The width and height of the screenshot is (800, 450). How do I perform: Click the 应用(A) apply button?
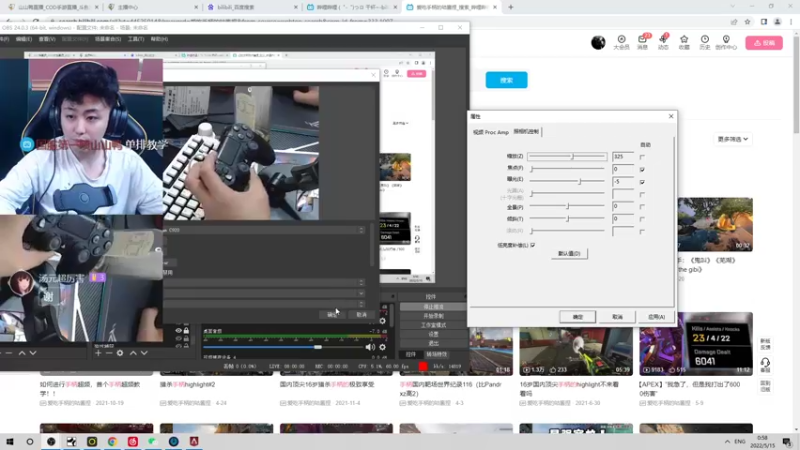[656, 317]
